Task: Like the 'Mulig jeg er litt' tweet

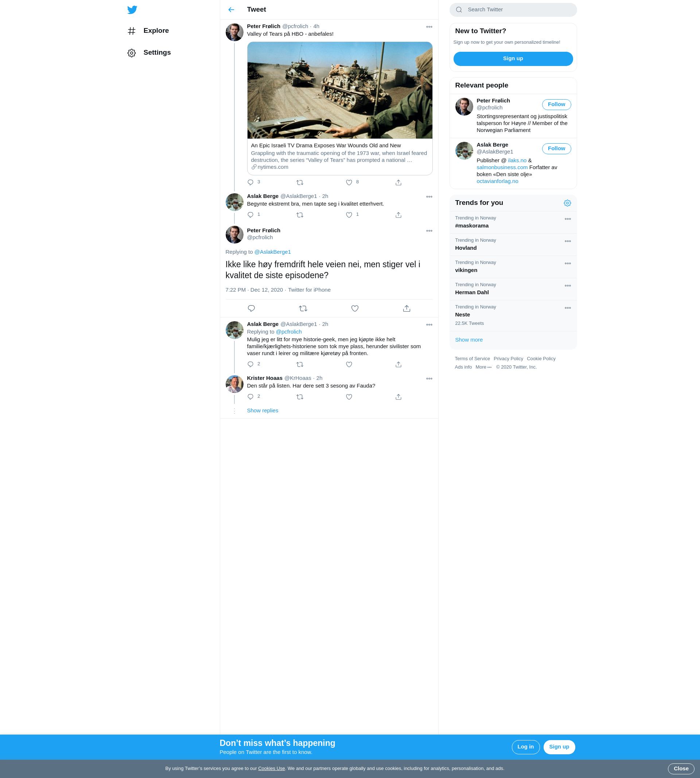Action: [x=349, y=365]
